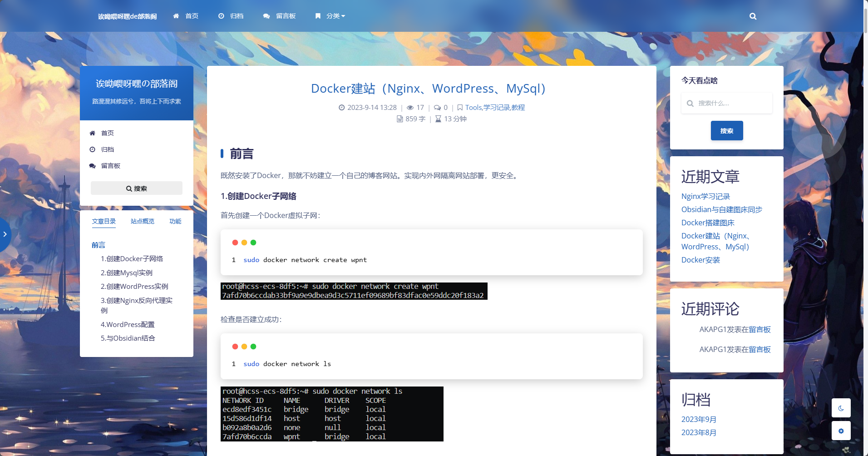Open the 学习记录 category link
The image size is (868, 456).
[x=497, y=108]
